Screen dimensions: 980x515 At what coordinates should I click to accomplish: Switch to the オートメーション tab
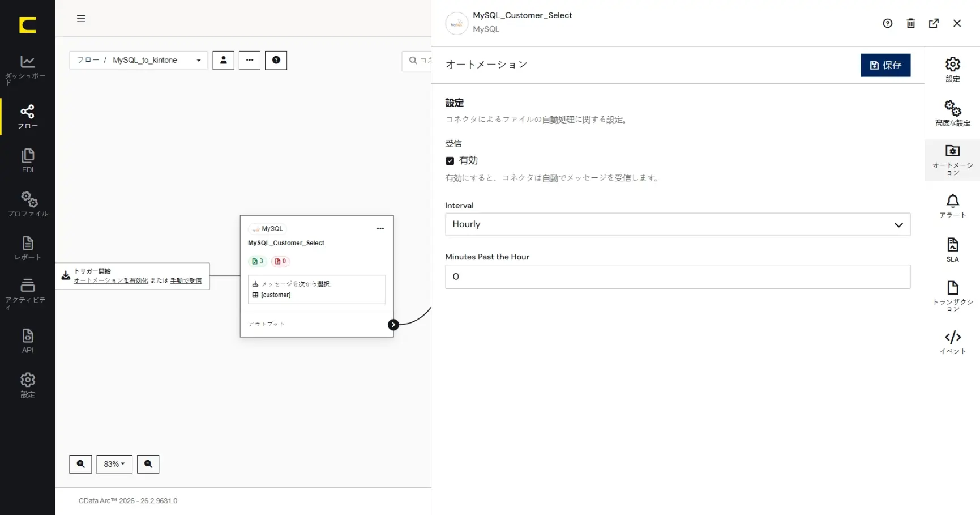coord(953,160)
